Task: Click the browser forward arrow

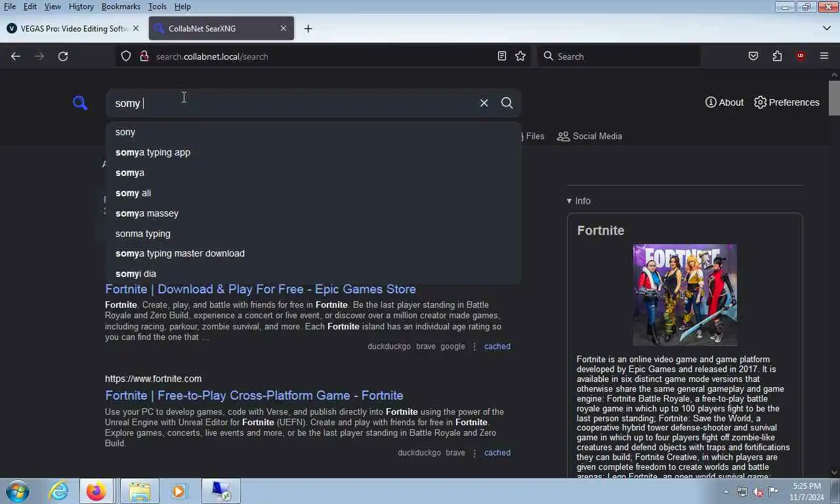Action: (39, 56)
